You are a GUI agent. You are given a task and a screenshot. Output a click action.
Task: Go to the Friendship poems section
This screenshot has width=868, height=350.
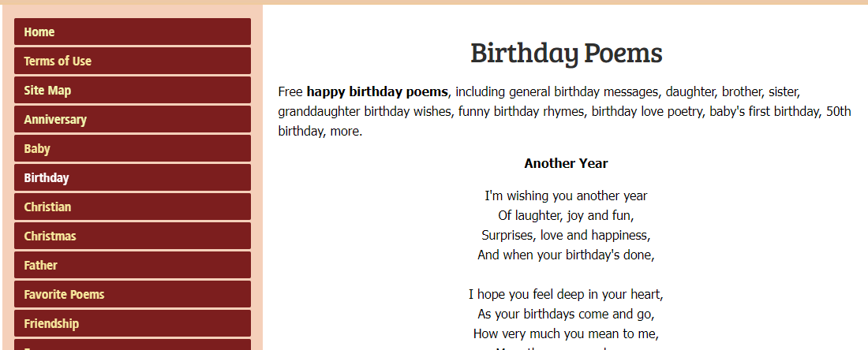[x=51, y=324]
